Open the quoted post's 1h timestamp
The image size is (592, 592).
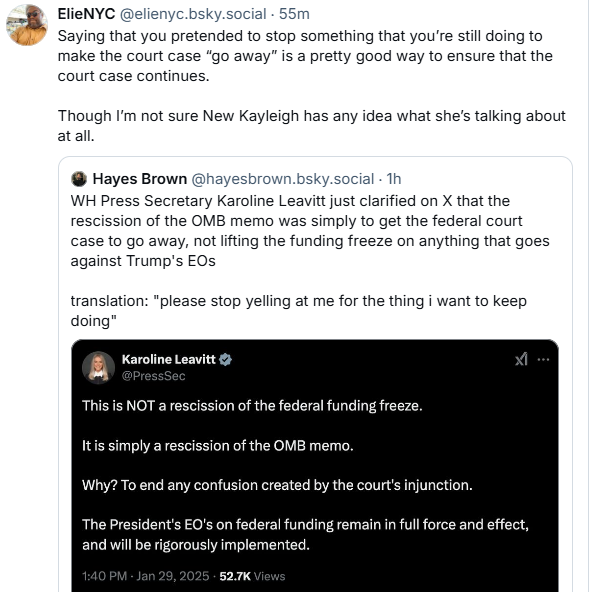[394, 179]
